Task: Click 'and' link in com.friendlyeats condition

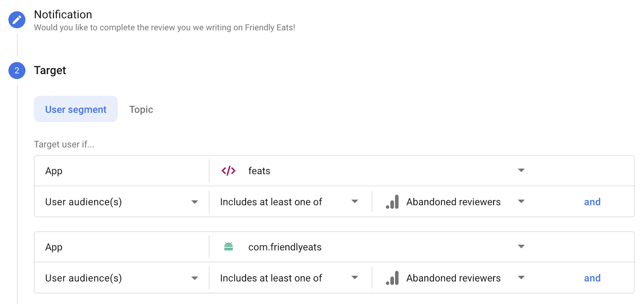Action: 592,278
